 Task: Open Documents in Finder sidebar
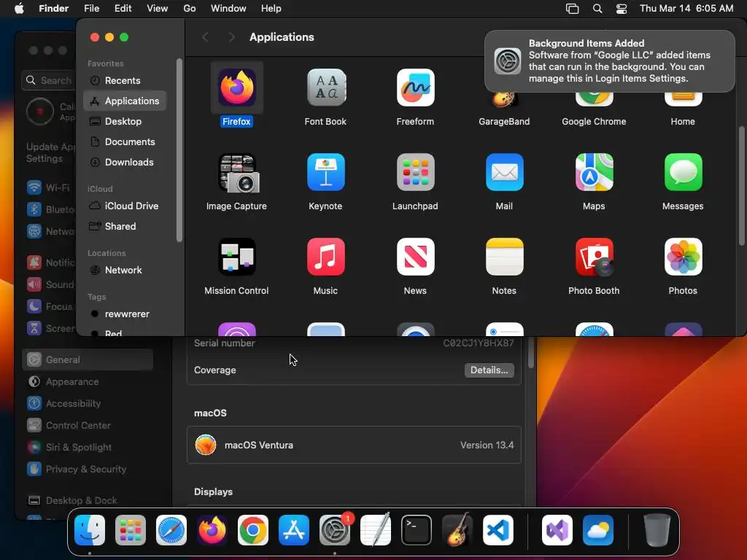click(x=125, y=142)
